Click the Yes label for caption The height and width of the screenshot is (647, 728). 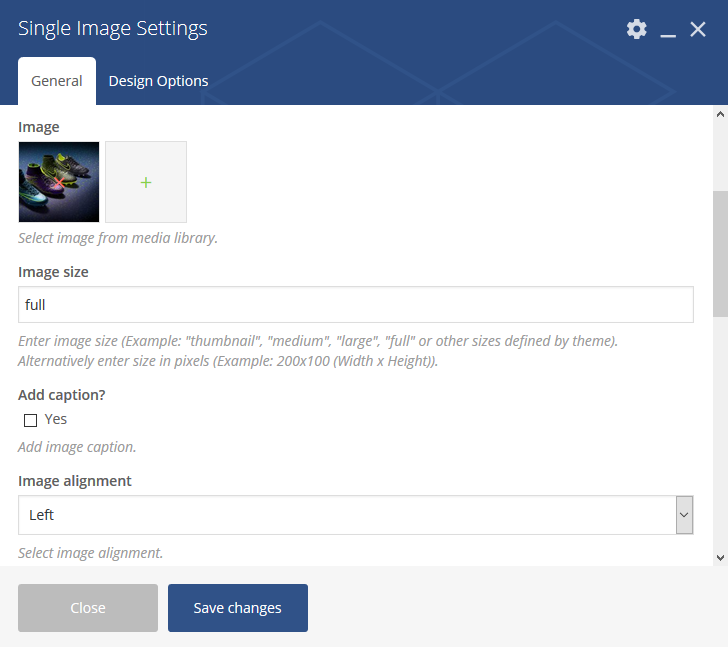pyautogui.click(x=56, y=419)
